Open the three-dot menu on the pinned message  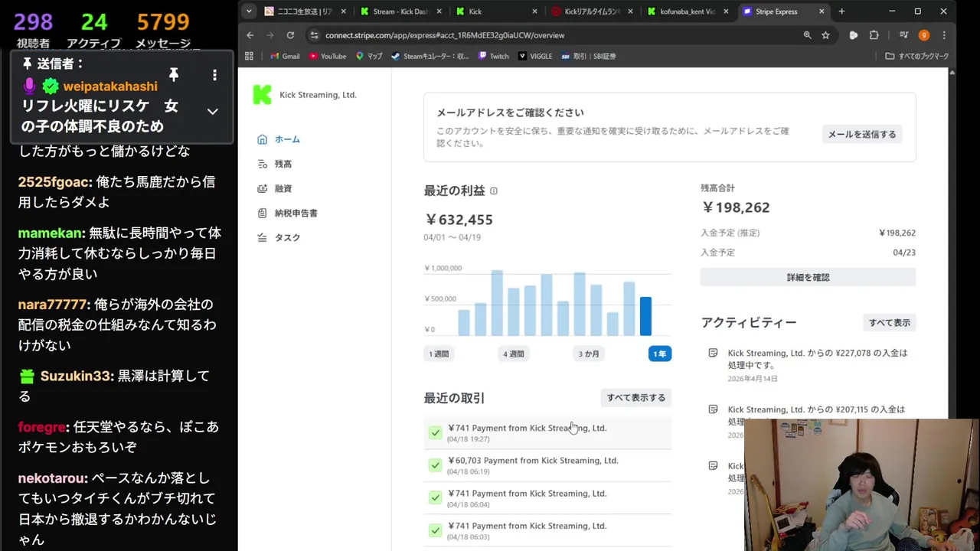tap(214, 75)
